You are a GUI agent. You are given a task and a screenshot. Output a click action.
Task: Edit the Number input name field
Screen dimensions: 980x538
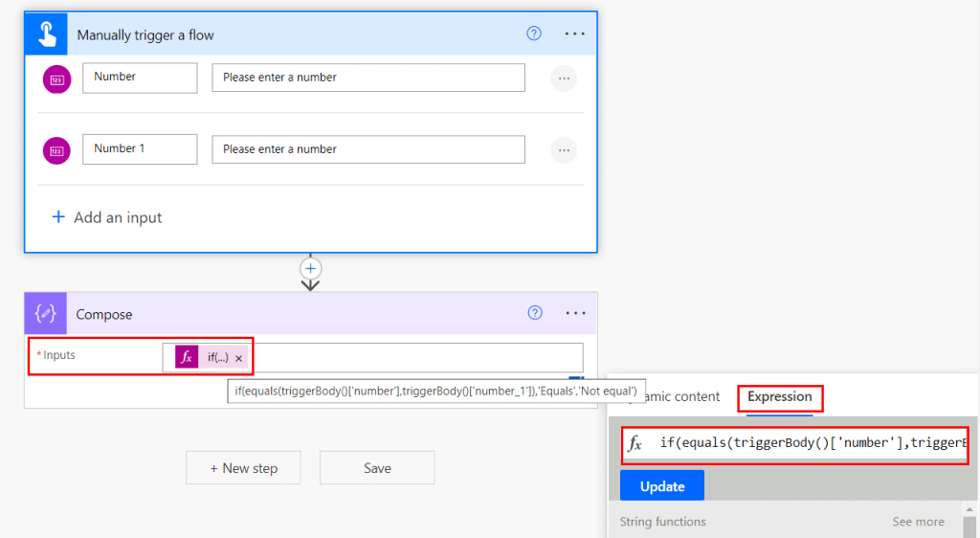[x=140, y=78]
